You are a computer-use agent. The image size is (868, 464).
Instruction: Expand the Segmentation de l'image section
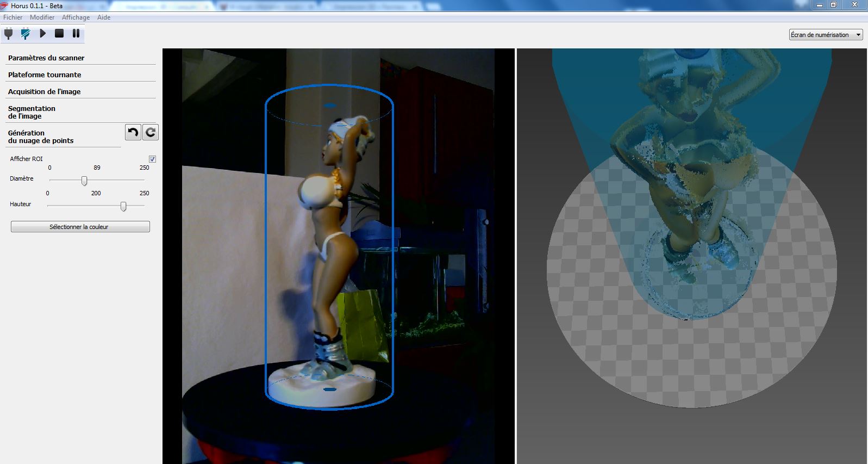(x=32, y=112)
